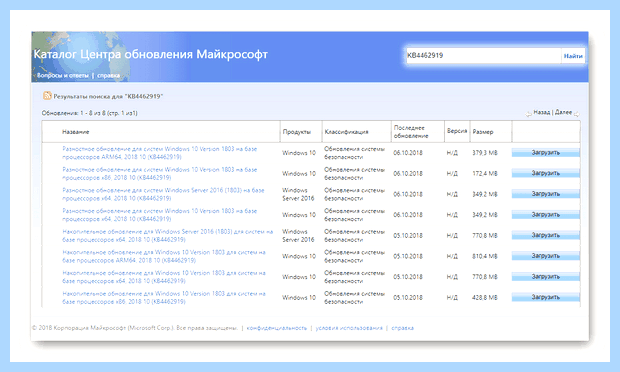Open the delta update for Windows Server 2016 x64 link
Viewport: 620px width, 372px height.
163,194
